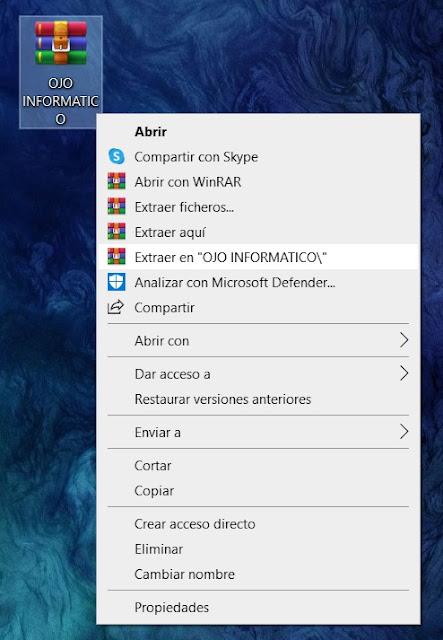443x640 pixels.
Task: Click WinRAR icon next to Abrir con WinRAR
Action: coord(116,182)
